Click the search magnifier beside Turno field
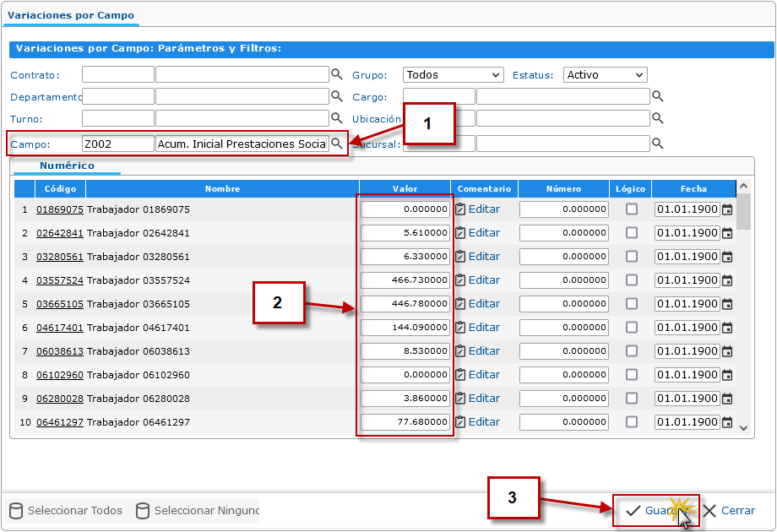The image size is (777, 532). (x=336, y=118)
